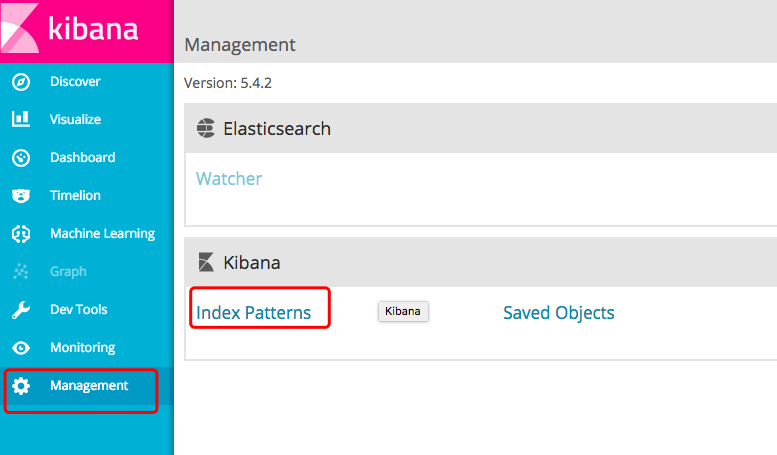Open the Dashboard menu entry
This screenshot has width=777, height=455.
[82, 158]
